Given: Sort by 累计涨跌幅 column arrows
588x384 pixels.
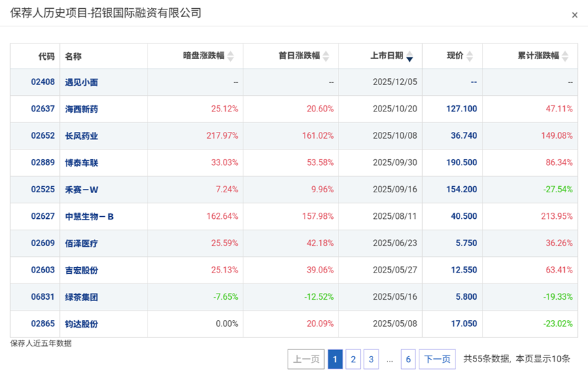Looking at the screenshot, I should pyautogui.click(x=565, y=56).
